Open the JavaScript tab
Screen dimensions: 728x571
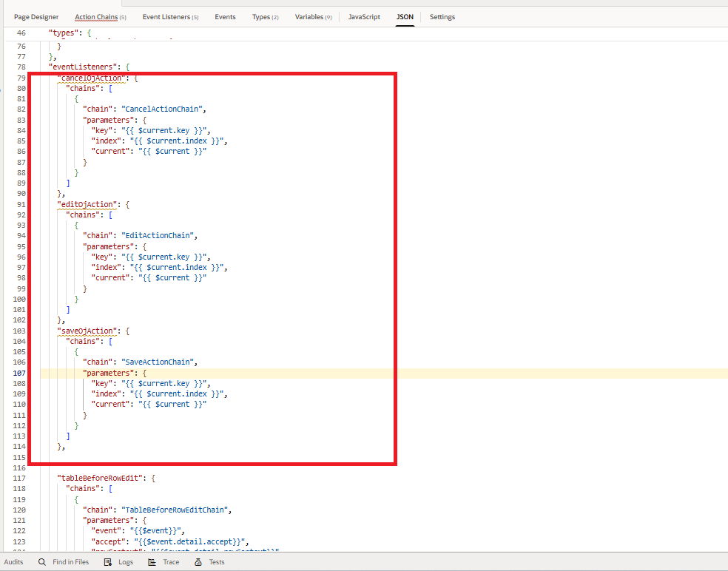pos(364,17)
